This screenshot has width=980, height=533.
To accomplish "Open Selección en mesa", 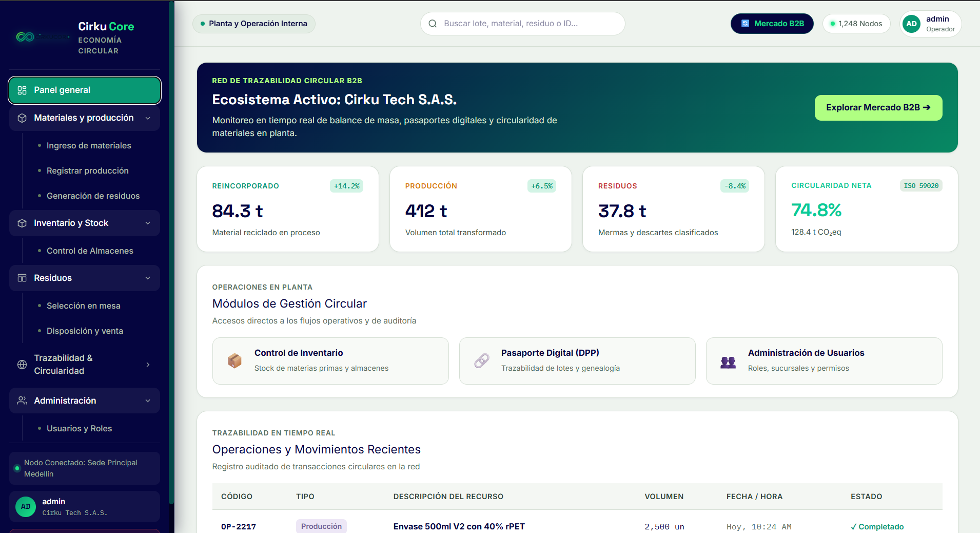I will click(x=84, y=306).
